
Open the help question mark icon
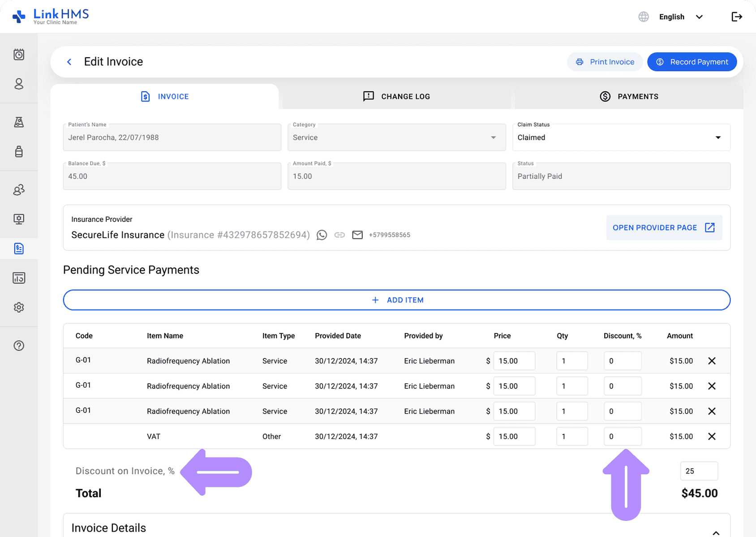(x=19, y=345)
